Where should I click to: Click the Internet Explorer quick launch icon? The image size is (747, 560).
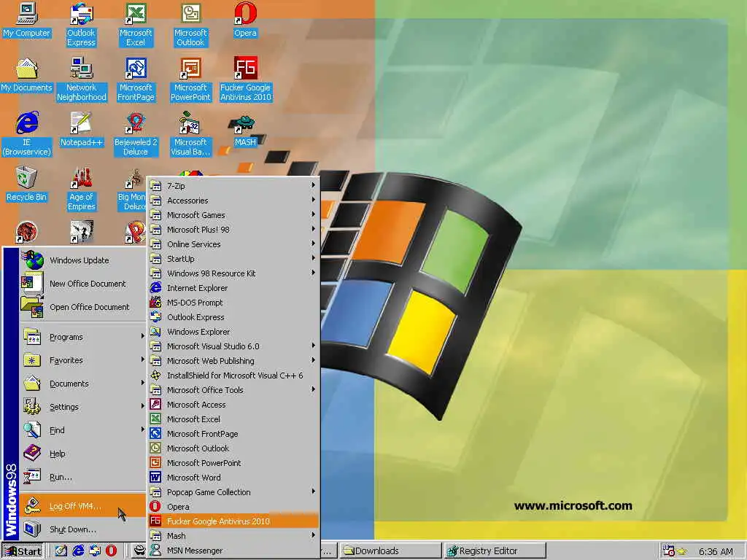point(78,551)
